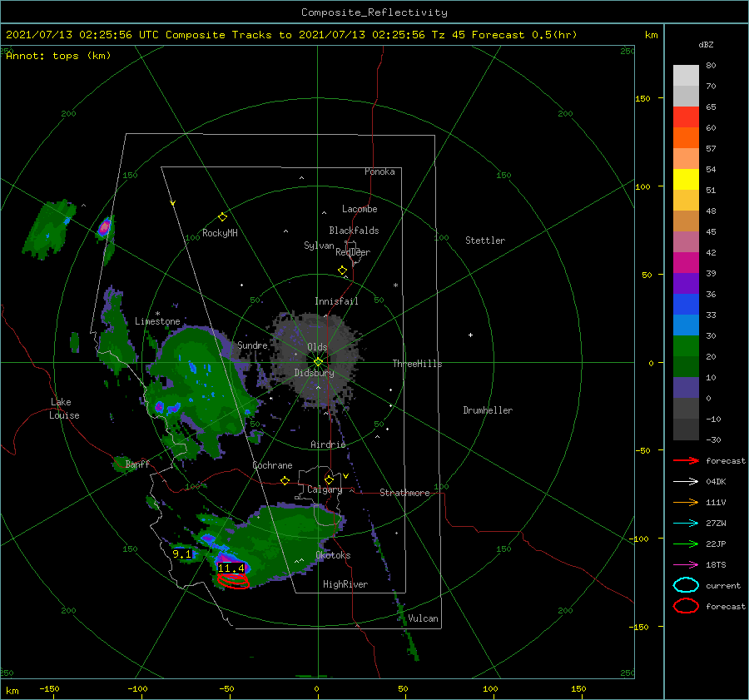
Task: Click the Calgary city label
Action: point(325,489)
